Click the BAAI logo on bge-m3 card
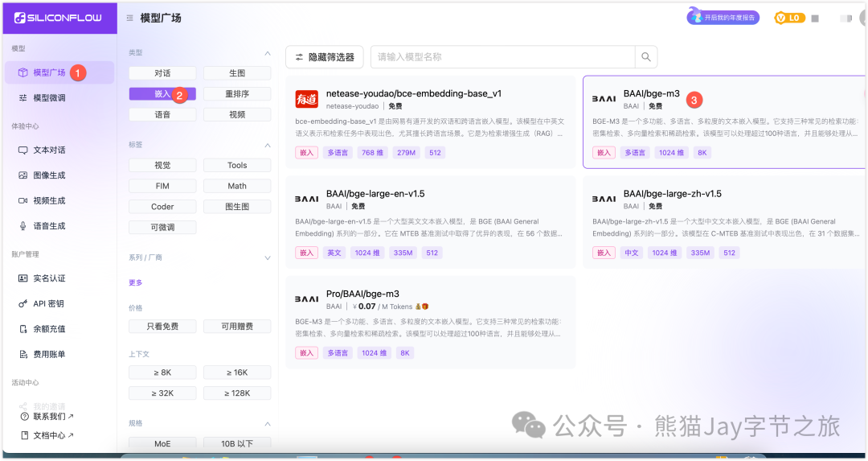The image size is (868, 461). coord(604,99)
